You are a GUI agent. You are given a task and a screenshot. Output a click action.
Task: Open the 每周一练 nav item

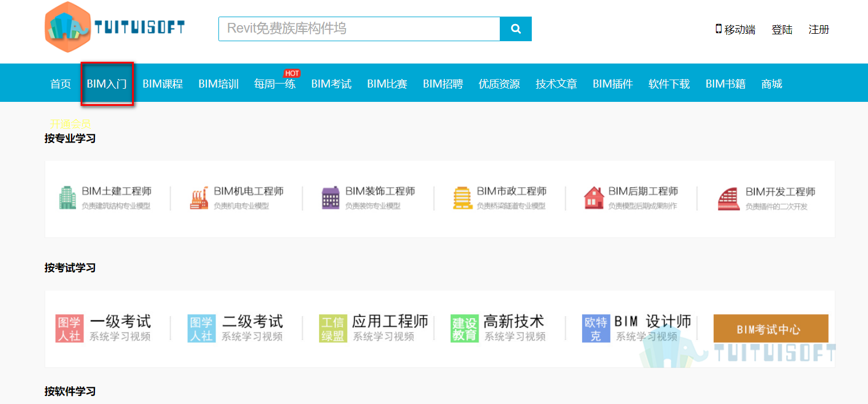275,84
